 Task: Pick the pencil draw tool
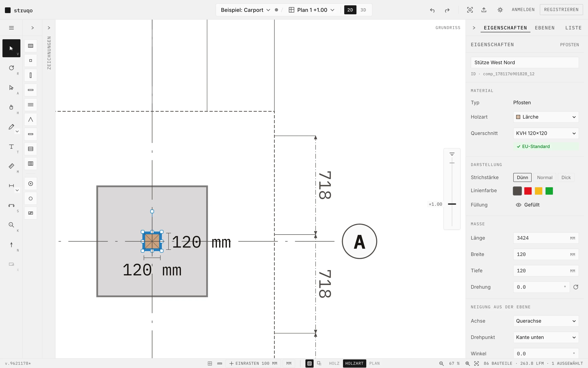pos(11,127)
